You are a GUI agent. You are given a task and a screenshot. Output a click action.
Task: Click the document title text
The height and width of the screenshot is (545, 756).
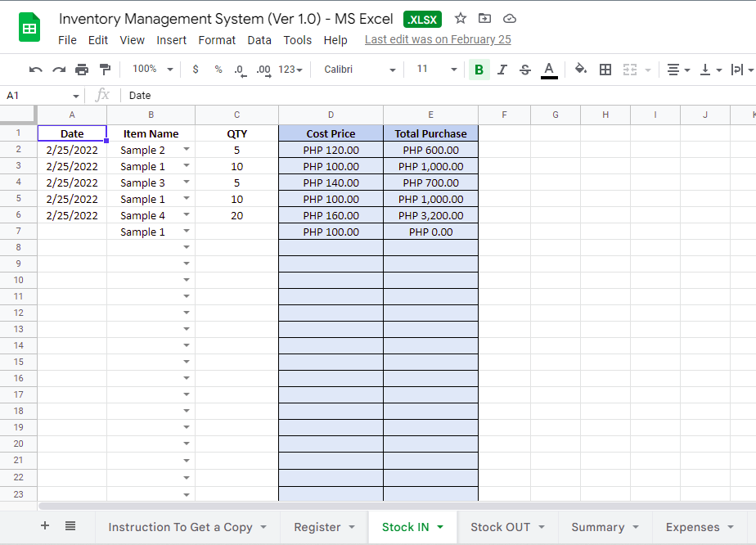coord(226,19)
